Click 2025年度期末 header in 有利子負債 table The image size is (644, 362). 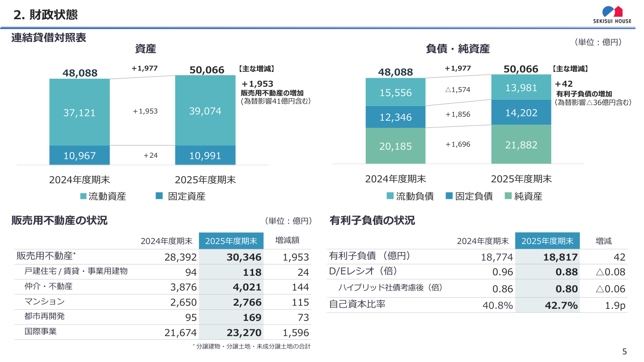point(547,241)
